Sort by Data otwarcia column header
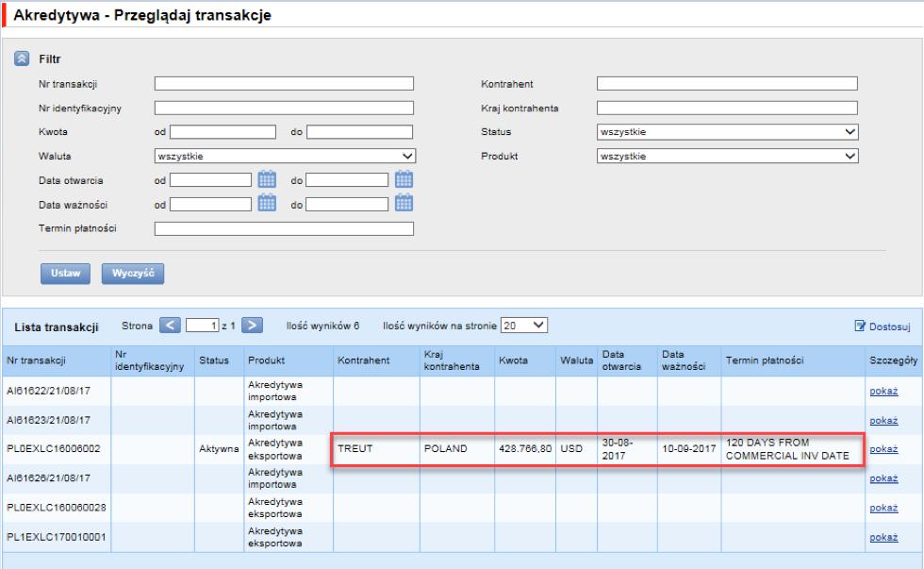Image resolution: width=924 pixels, height=569 pixels. click(x=621, y=360)
